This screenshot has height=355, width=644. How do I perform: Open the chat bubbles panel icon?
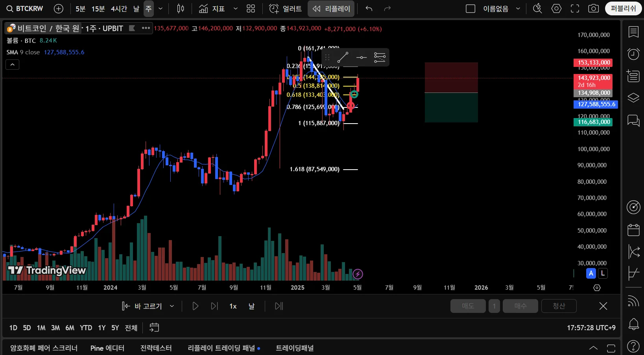(x=633, y=120)
